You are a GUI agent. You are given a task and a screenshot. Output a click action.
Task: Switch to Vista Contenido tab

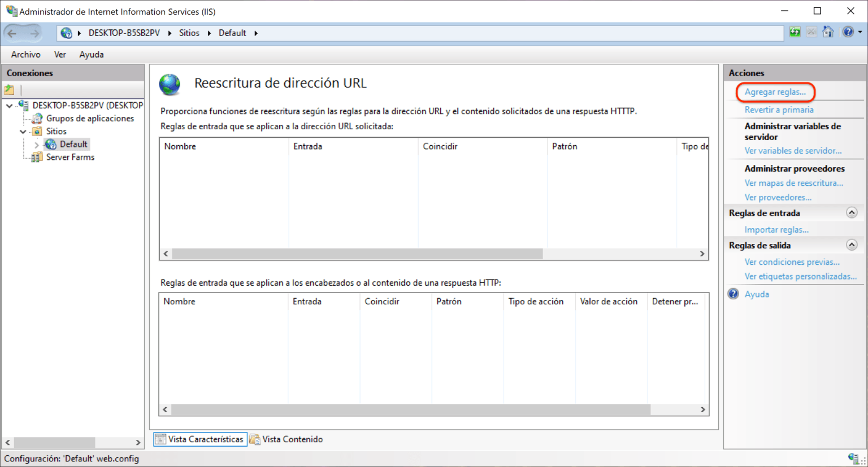point(287,439)
